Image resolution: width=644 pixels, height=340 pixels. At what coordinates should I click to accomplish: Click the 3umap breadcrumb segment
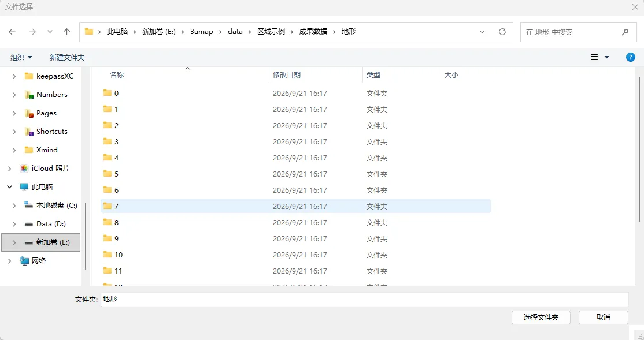[201, 32]
